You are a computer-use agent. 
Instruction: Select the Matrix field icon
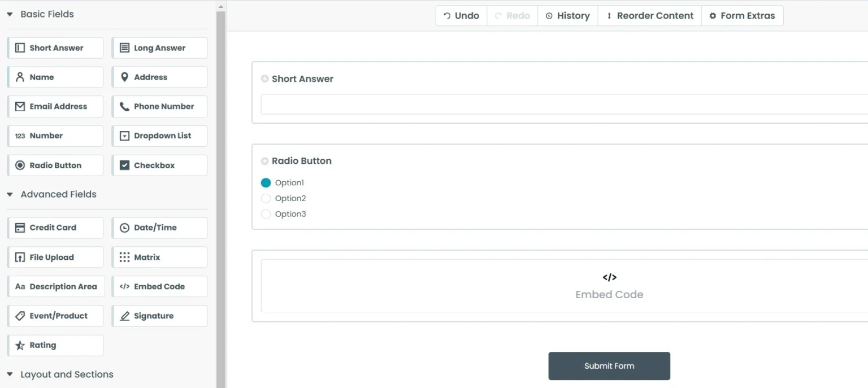tap(124, 257)
